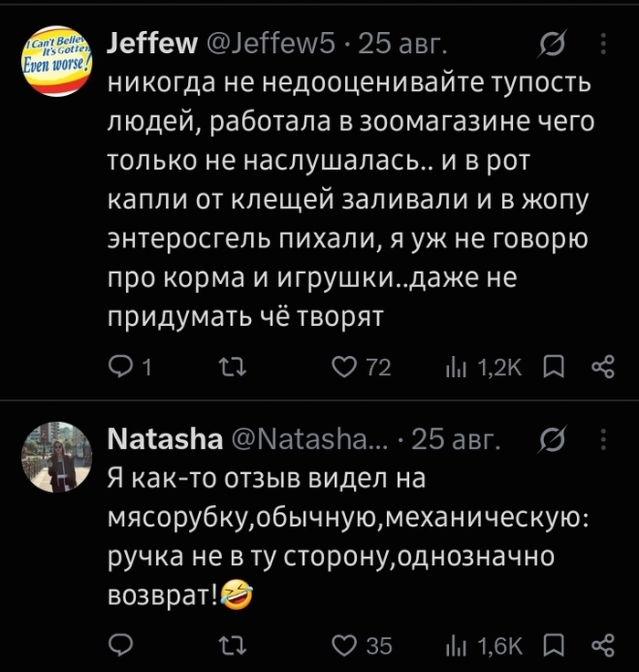Share Jeffew's tweet
The width and height of the screenshot is (639, 672).
coord(603,368)
